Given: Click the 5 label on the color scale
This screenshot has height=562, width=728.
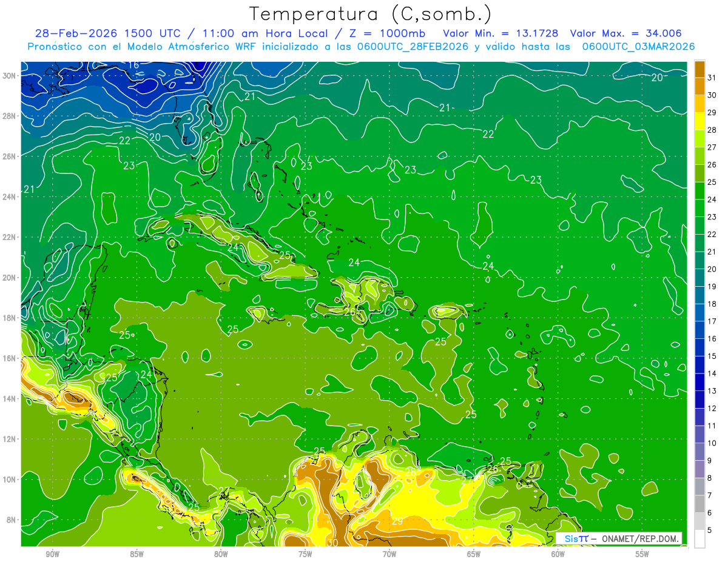Looking at the screenshot, I should coord(710,530).
